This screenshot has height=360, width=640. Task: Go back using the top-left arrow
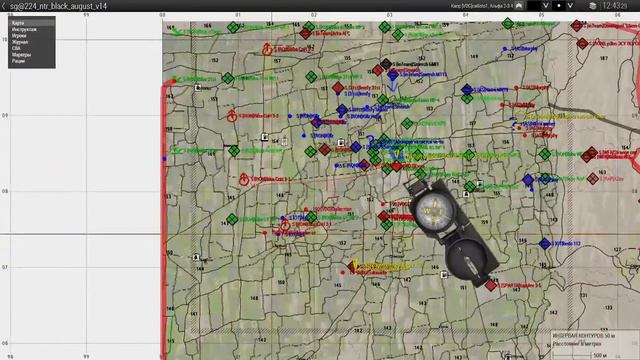[4, 6]
